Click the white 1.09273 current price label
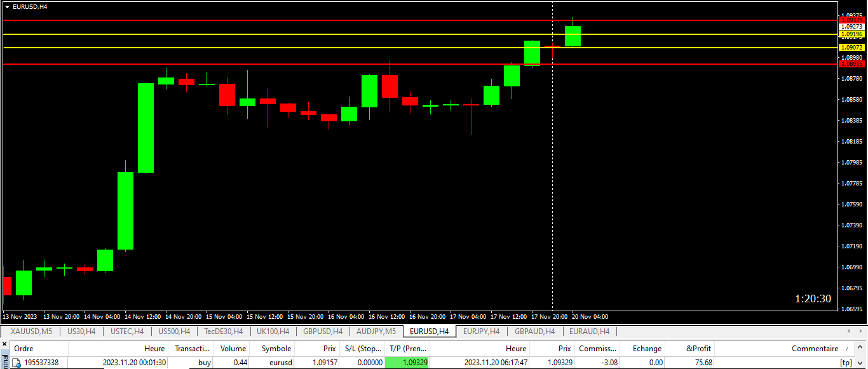The image size is (868, 369). click(x=851, y=27)
